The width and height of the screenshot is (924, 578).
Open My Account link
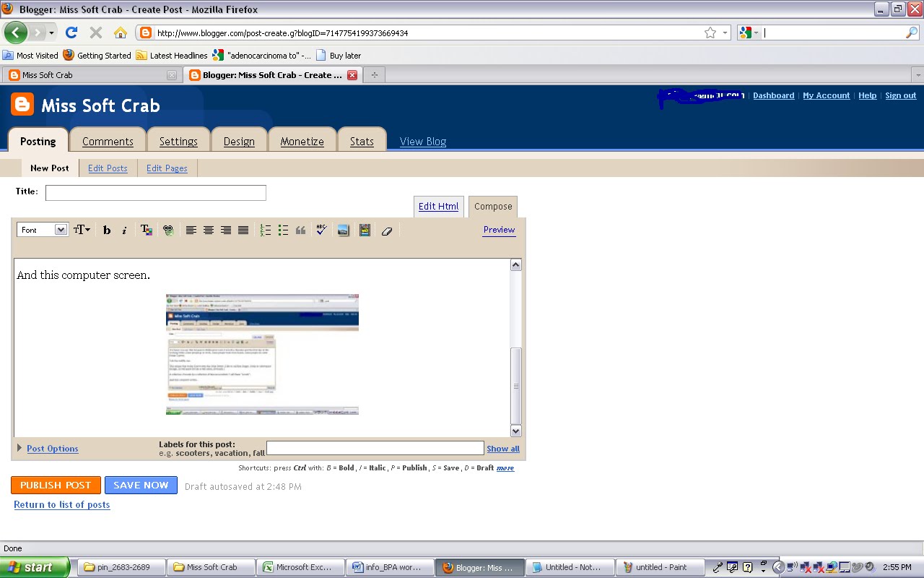827,95
